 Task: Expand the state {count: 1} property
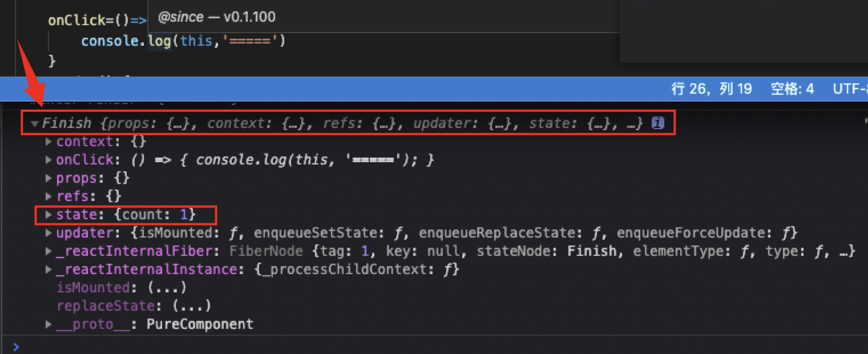pos(48,214)
